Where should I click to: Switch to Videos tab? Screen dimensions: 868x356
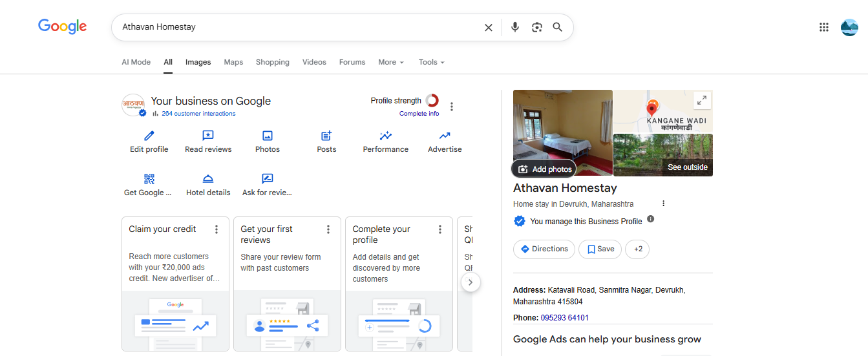point(314,62)
